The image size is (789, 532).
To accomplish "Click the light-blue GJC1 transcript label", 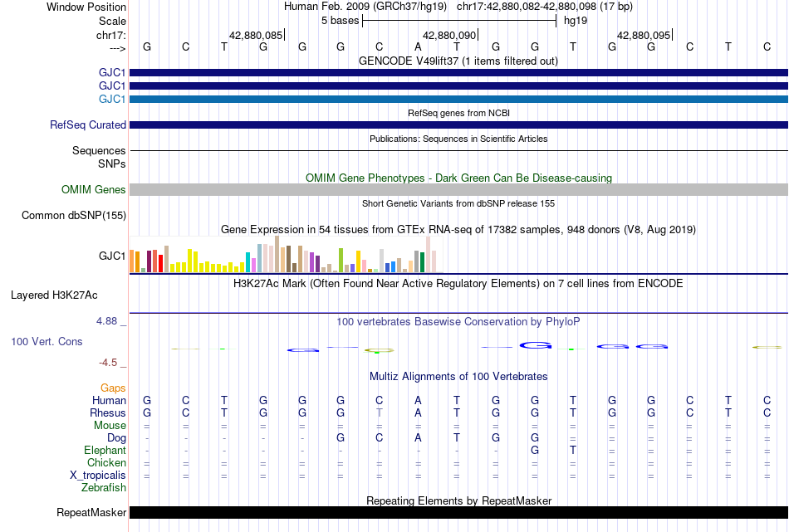I will [x=112, y=99].
